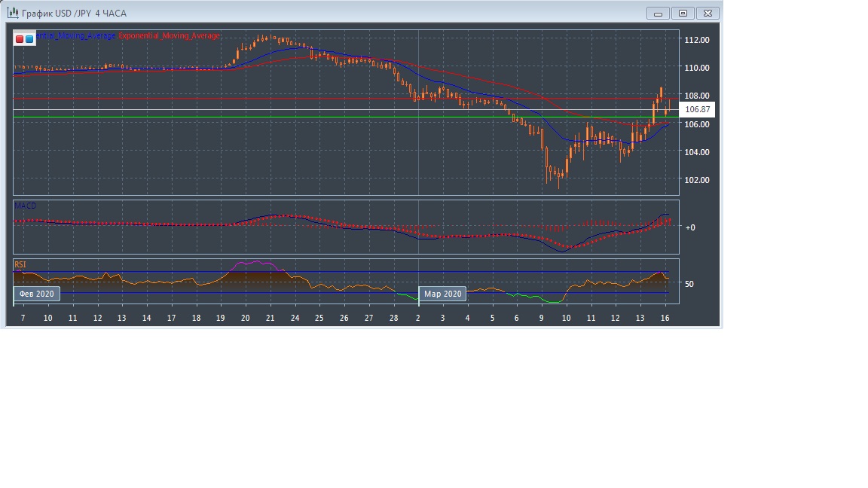Screen dimensions: 868x488
Task: Click the candlestick chart icon in title bar
Action: click(12, 13)
